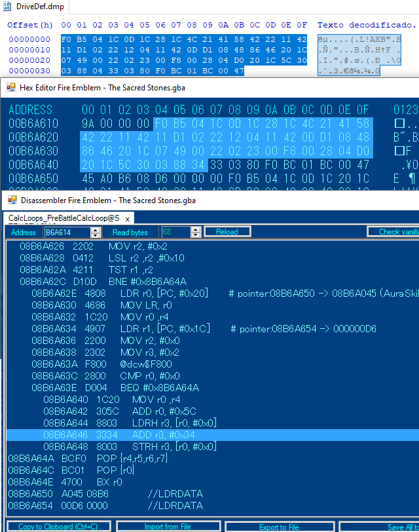The width and height of the screenshot is (419, 532).
Task: Click the Hex Editor window icon
Action: (x=11, y=87)
